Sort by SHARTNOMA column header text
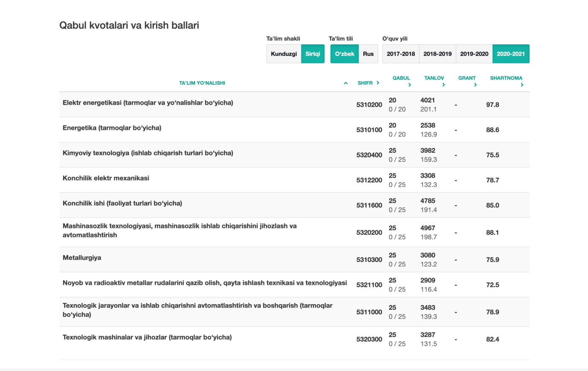This screenshot has height=371, width=588. coord(506,78)
